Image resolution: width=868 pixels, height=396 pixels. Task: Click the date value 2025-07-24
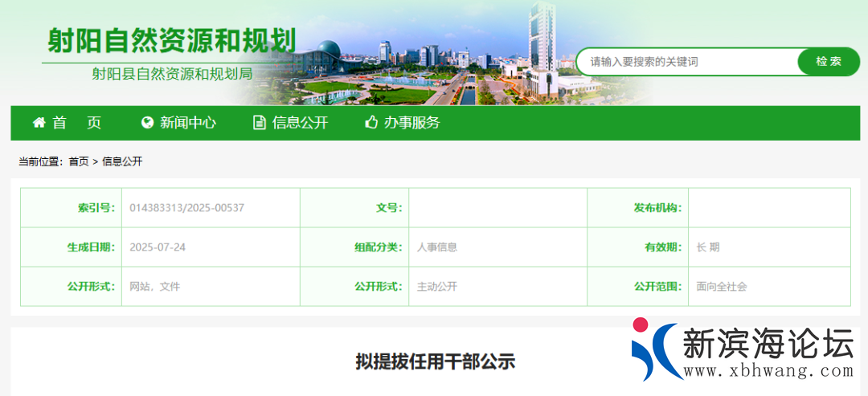(158, 247)
